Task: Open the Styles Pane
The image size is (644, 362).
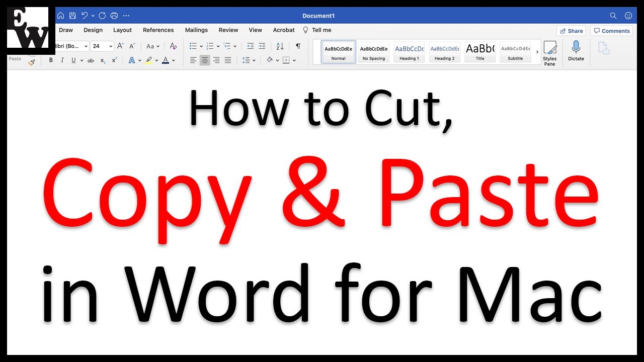Action: point(550,53)
